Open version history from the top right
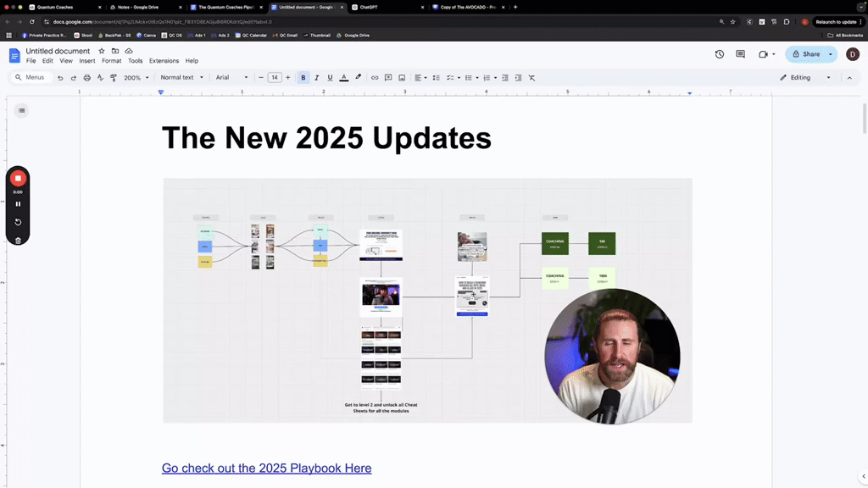This screenshot has height=488, width=868. pos(718,53)
